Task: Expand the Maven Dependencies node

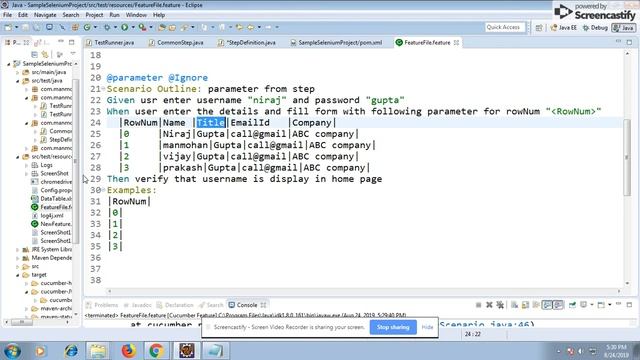Action: click(x=18, y=258)
